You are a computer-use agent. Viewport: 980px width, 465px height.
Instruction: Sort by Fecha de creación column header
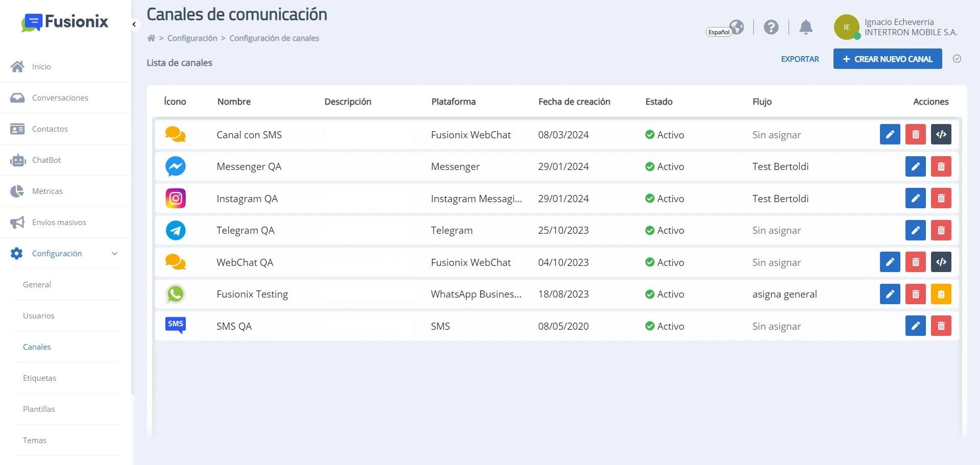(x=574, y=102)
